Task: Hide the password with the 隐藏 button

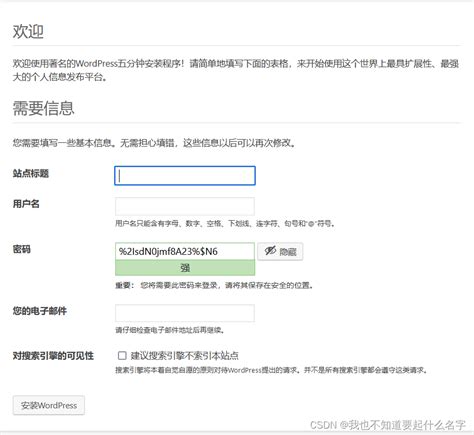Action: 280,251
